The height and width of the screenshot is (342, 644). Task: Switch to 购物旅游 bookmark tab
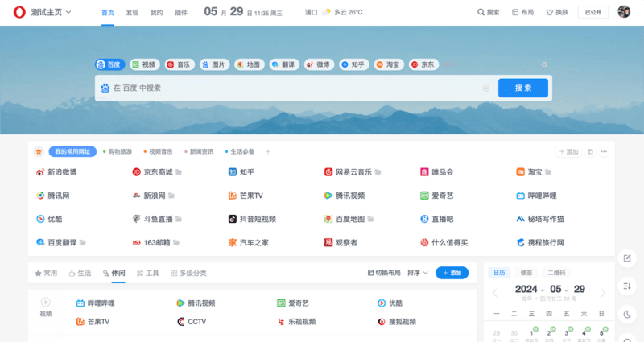(118, 151)
